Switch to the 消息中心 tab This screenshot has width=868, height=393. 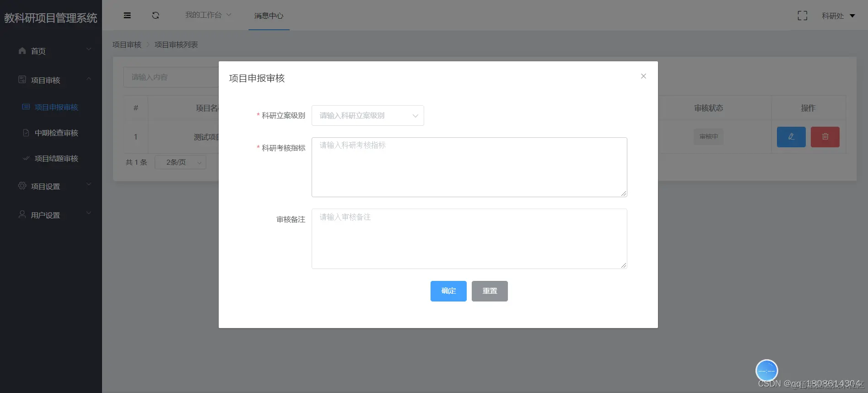[x=269, y=16]
